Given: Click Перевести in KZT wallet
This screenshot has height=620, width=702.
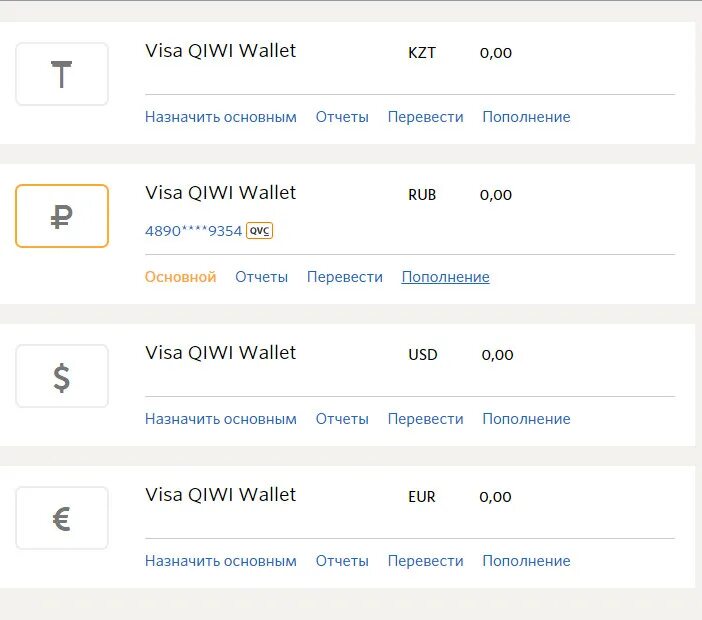Looking at the screenshot, I should pos(426,117).
